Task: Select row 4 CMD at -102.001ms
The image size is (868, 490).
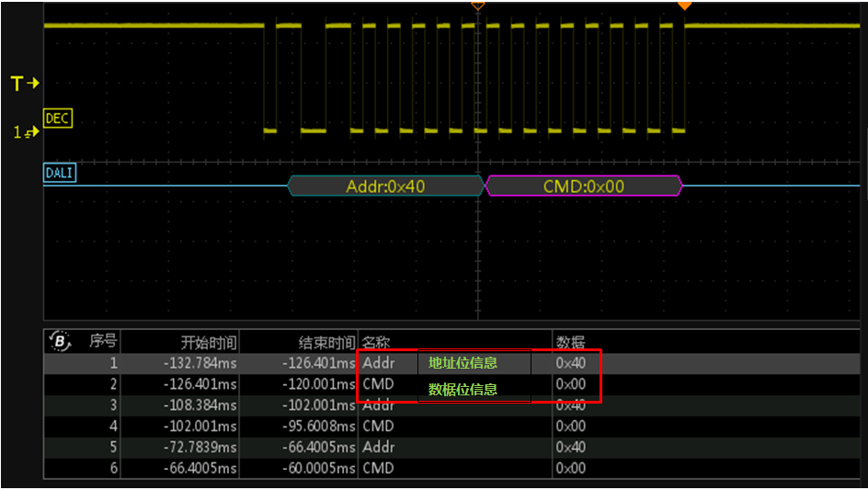Action: point(451,427)
